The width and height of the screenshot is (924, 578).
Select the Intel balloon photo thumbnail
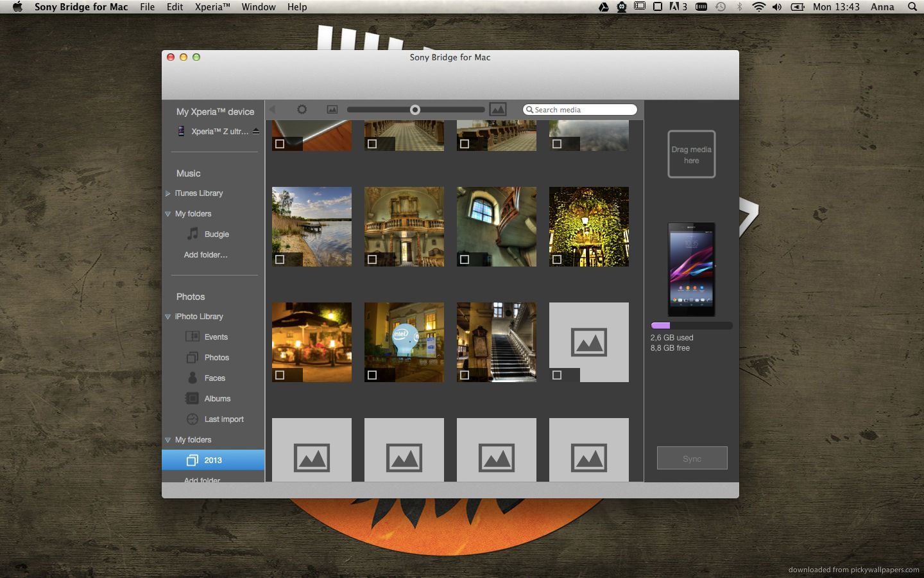(404, 342)
